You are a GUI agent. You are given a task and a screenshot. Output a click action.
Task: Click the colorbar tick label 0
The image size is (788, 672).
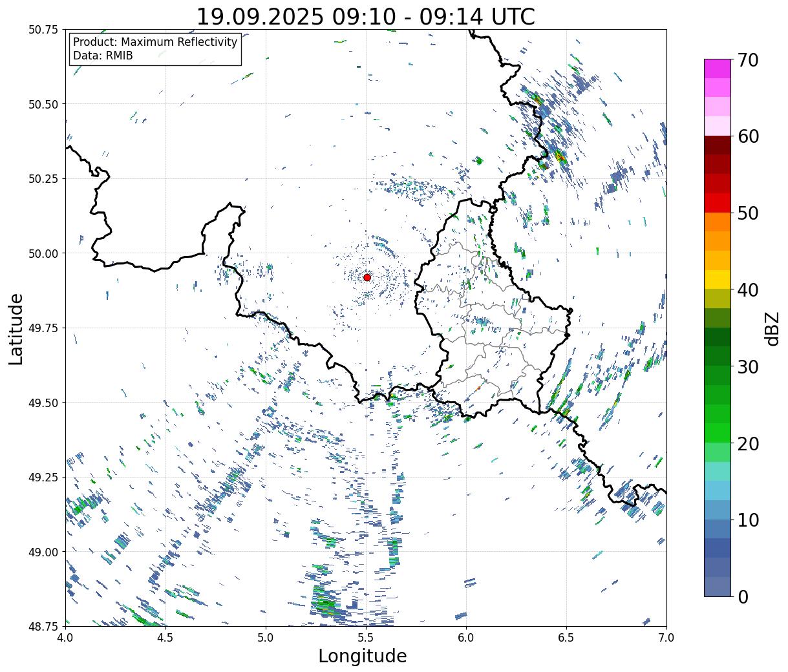742,597
